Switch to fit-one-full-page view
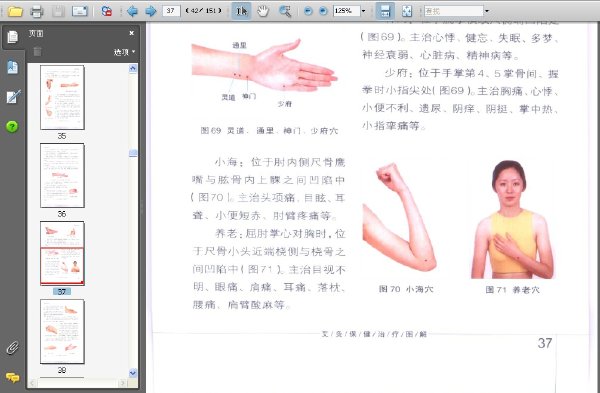This screenshot has height=393, width=600. tap(407, 11)
